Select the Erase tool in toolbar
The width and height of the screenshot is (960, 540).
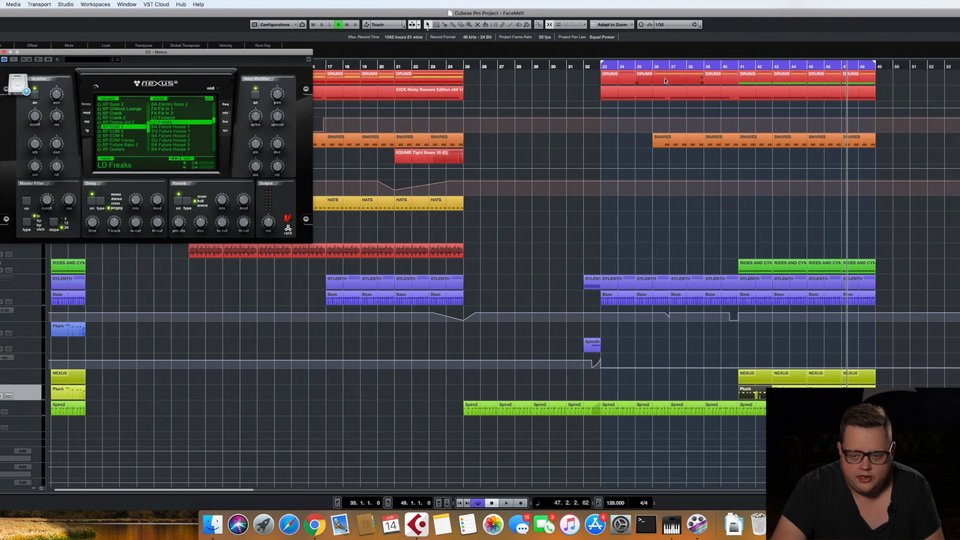tap(461, 24)
